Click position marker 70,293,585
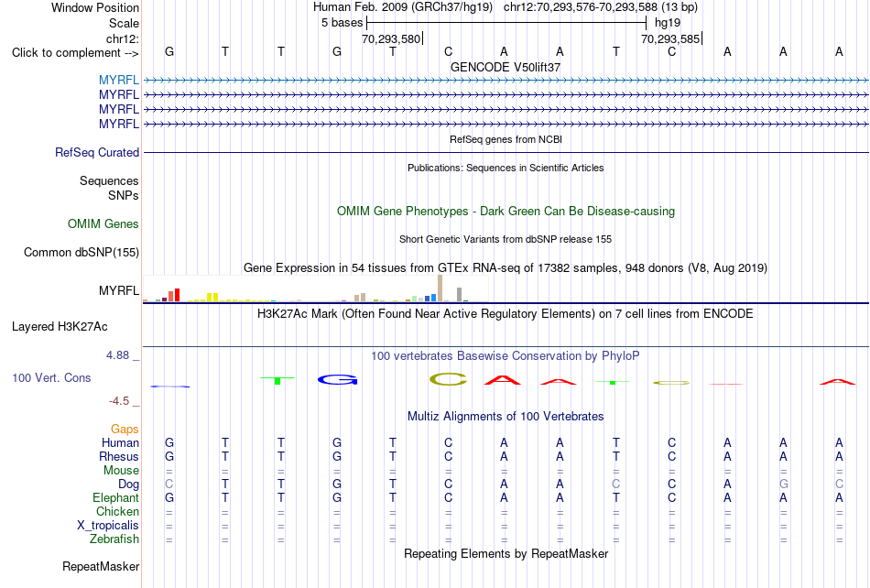This screenshot has width=870, height=588. tap(671, 38)
